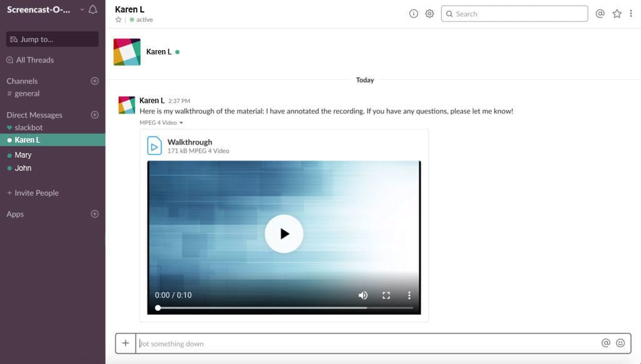Click the 0:00 / 0:10 video time display
The image size is (641, 364).
[173, 295]
